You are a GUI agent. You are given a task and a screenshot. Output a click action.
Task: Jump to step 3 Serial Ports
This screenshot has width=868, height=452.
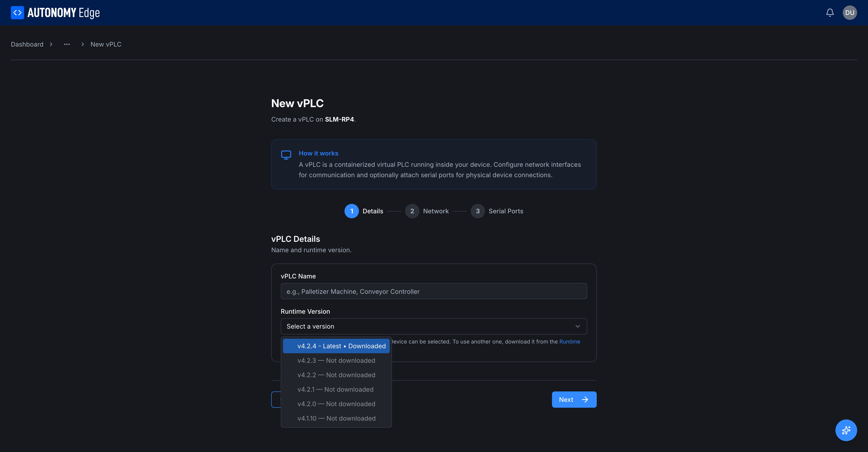point(497,211)
